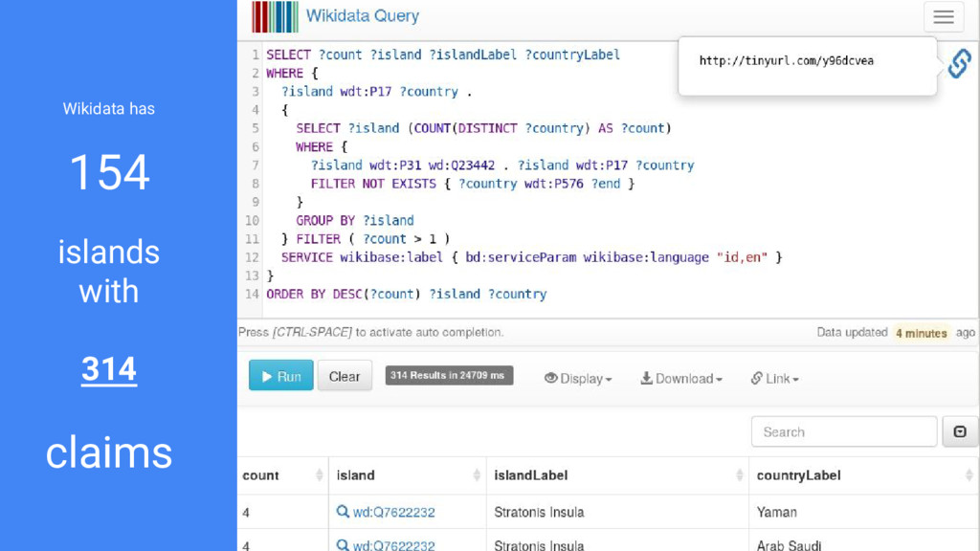The height and width of the screenshot is (551, 980).
Task: Open the Display dropdown
Action: (578, 379)
